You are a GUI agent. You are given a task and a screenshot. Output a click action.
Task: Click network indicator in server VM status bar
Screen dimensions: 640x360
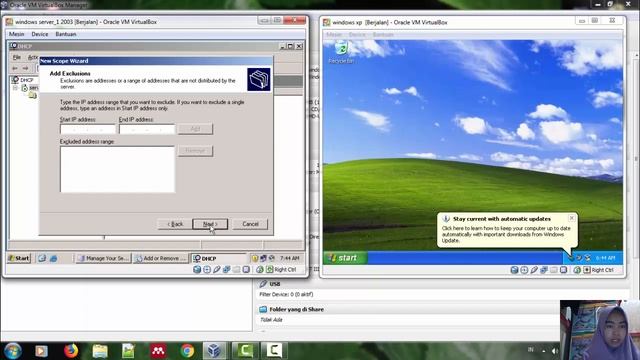pos(227,269)
